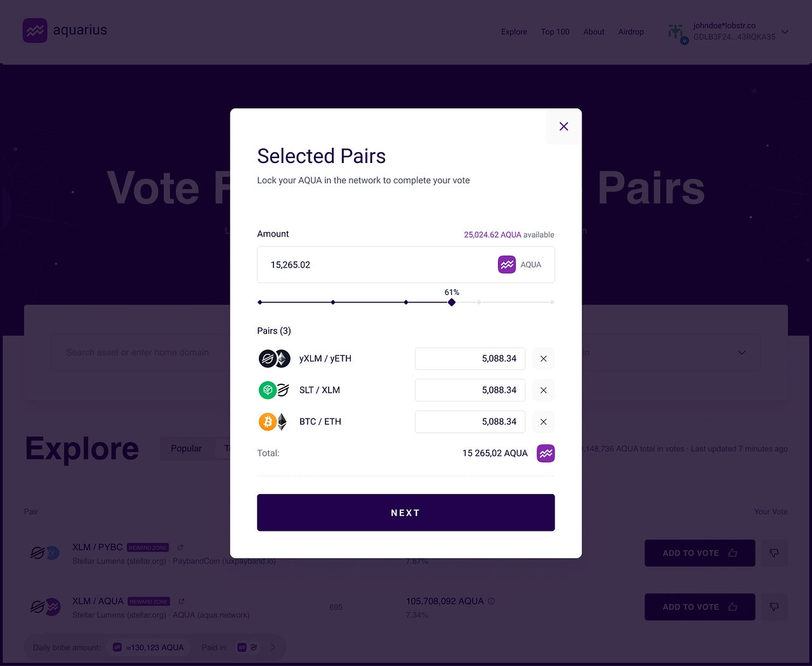The width and height of the screenshot is (812, 666).
Task: Remove the SLT / XLM pair
Action: point(543,390)
